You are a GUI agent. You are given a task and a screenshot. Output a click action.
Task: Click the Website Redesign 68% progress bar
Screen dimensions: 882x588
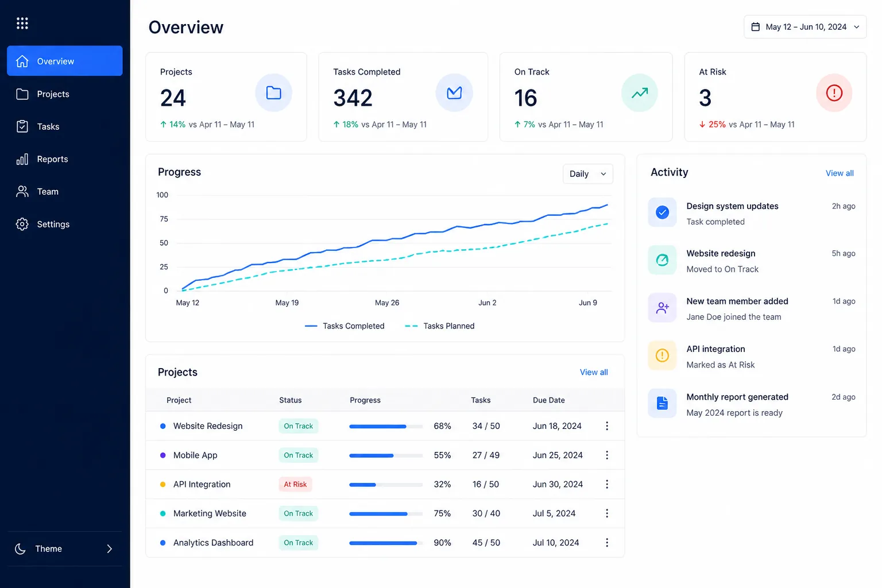coord(386,426)
